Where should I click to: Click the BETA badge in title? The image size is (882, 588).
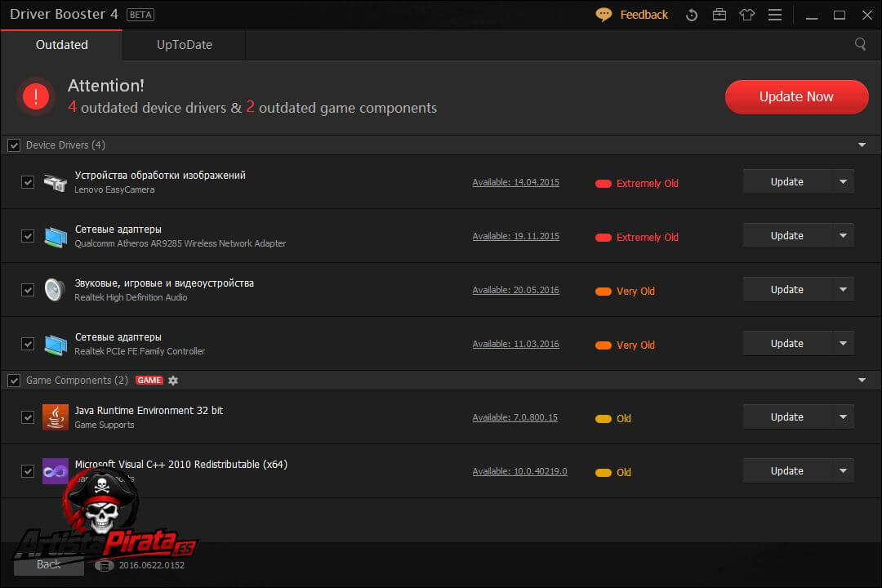point(140,15)
